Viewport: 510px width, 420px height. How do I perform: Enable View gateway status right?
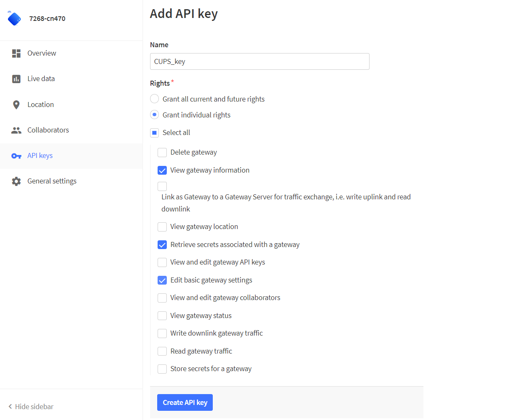[162, 316]
